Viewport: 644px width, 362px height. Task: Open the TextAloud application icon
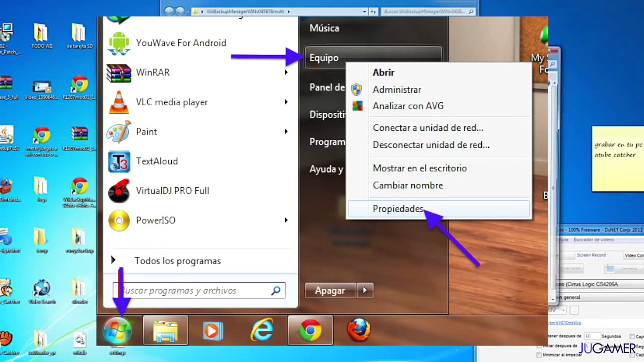(119, 162)
